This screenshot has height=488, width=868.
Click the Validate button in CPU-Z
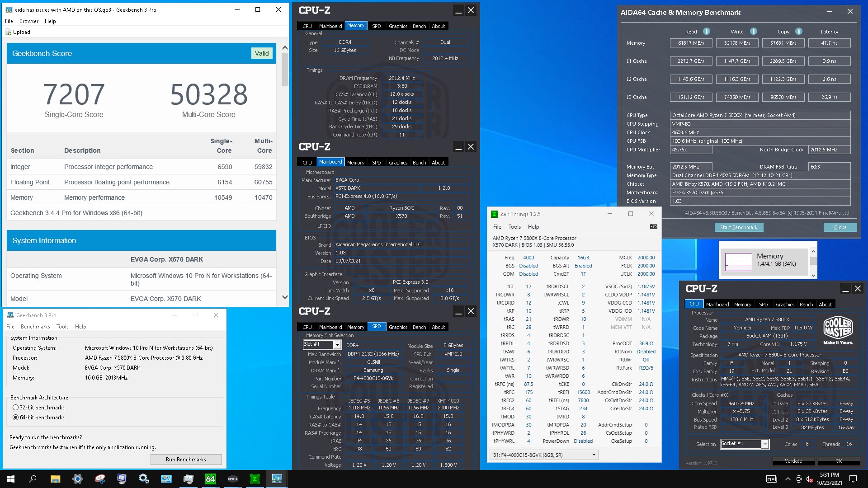click(793, 461)
